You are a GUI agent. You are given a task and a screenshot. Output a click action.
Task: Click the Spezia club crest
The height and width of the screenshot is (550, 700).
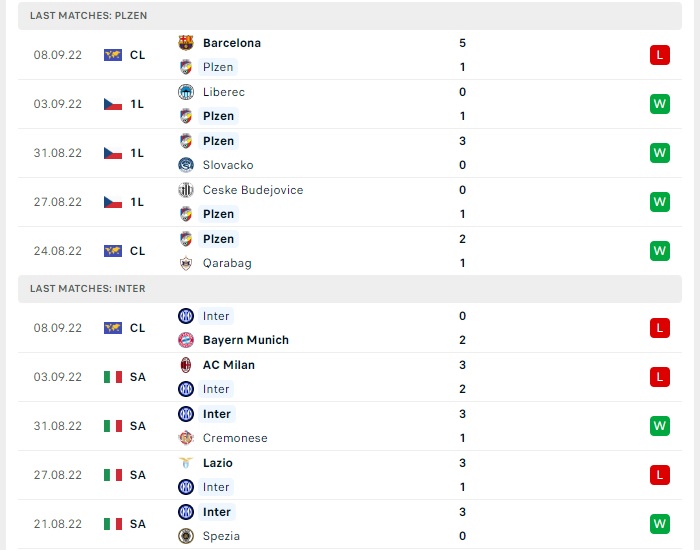pos(186,536)
